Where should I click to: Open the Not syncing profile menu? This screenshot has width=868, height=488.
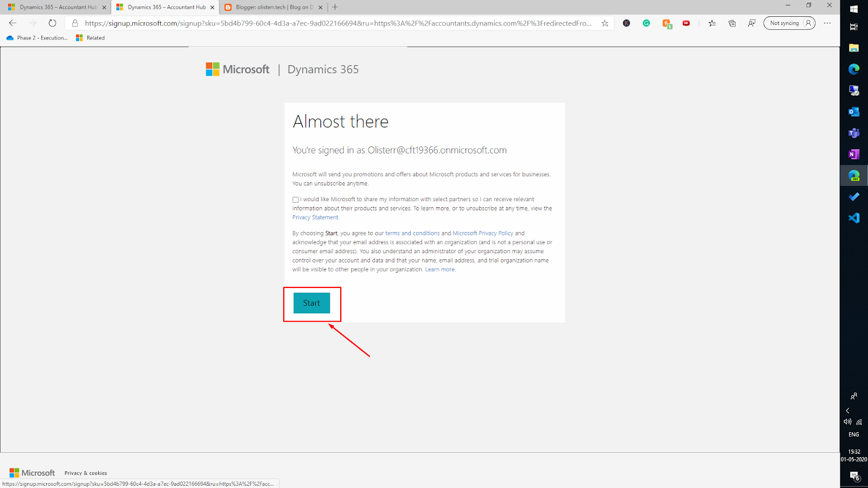[789, 23]
